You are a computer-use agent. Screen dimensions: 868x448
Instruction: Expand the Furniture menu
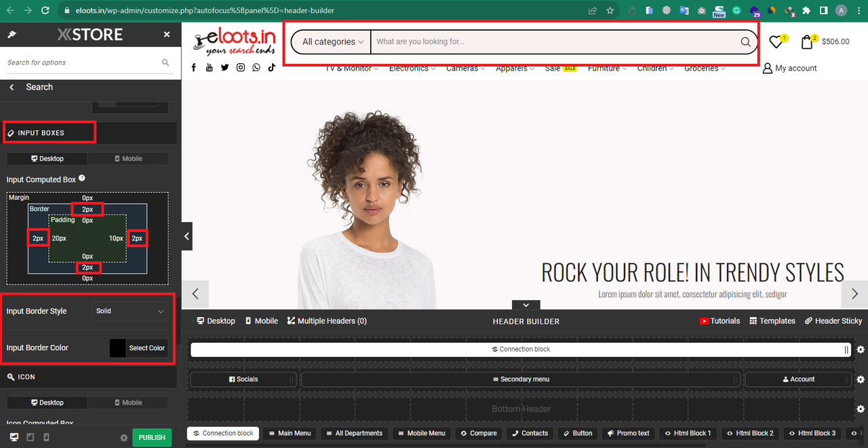(x=607, y=68)
